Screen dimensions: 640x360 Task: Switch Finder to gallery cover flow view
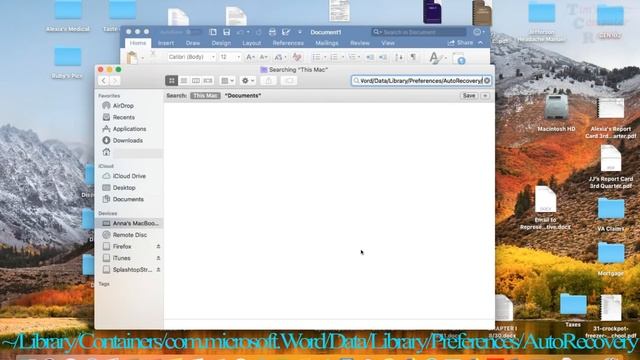(x=208, y=81)
